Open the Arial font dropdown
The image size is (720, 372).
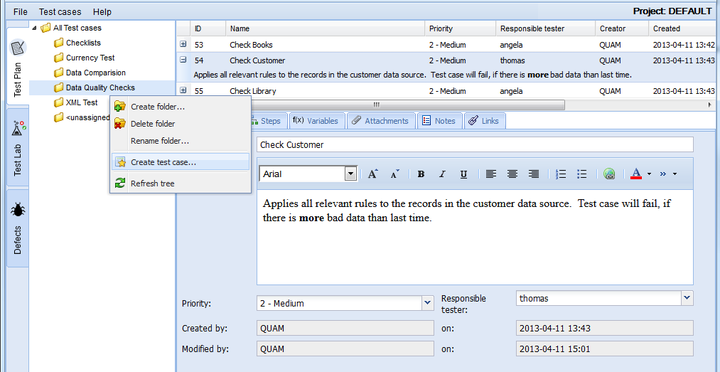click(x=351, y=174)
